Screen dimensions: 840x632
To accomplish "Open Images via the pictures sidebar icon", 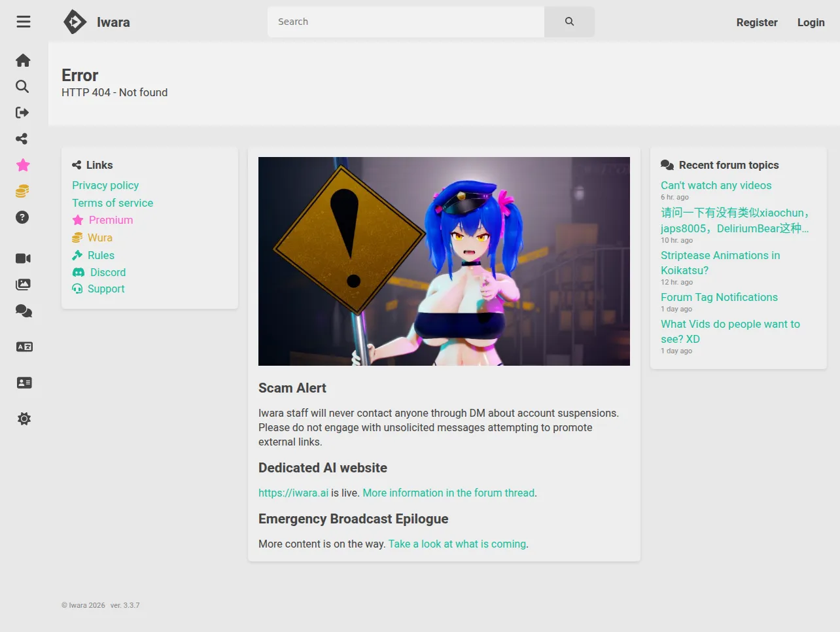I will [23, 285].
